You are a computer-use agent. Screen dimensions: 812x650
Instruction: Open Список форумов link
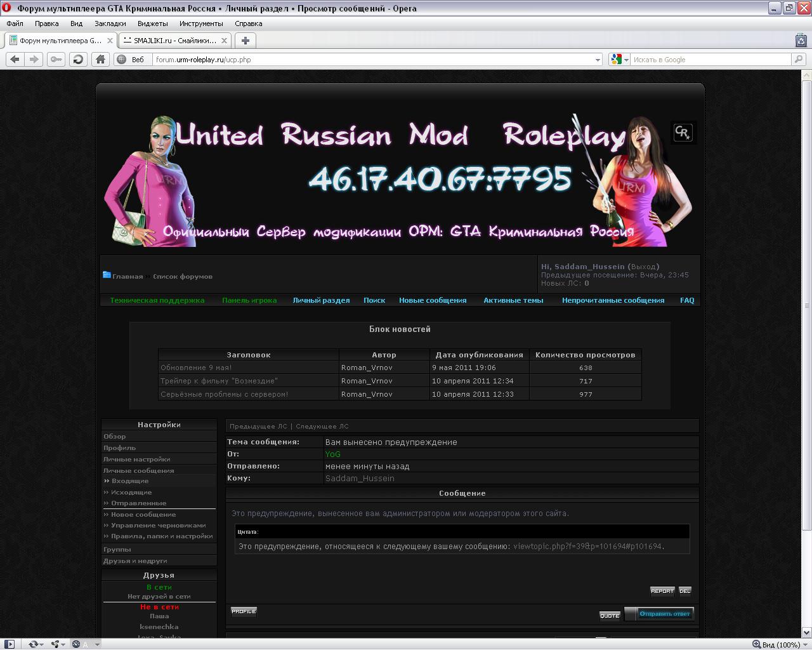183,276
